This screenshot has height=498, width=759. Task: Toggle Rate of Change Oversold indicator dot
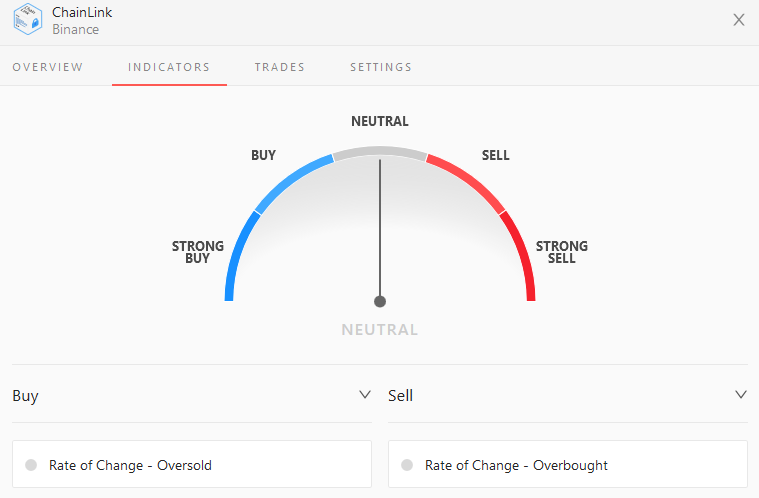pyautogui.click(x=31, y=465)
